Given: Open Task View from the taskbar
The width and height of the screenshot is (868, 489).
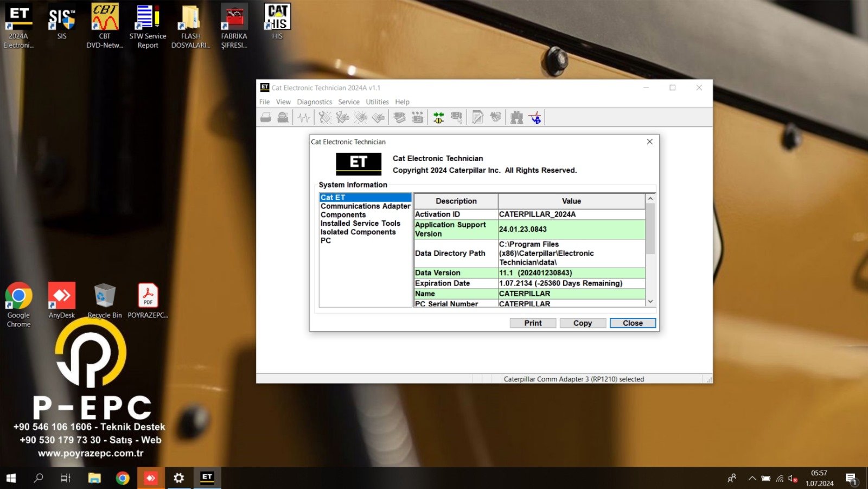Looking at the screenshot, I should (x=66, y=478).
